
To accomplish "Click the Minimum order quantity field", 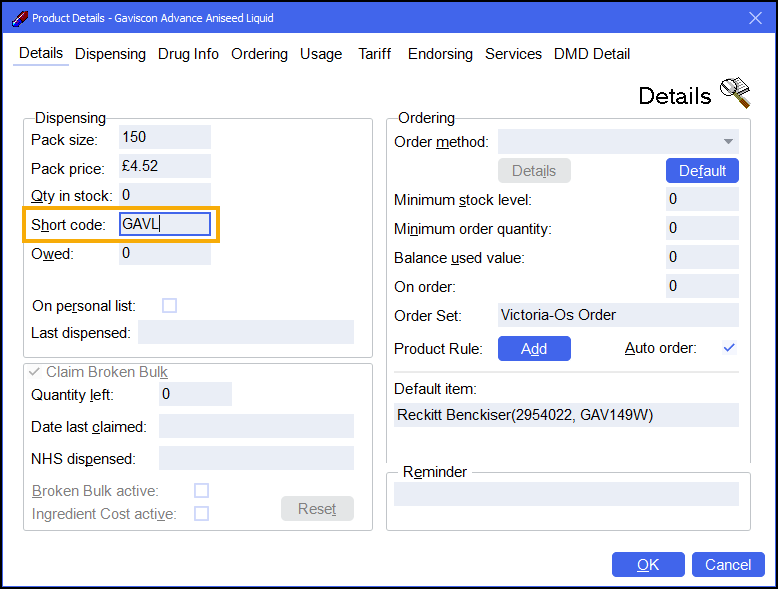I will click(x=702, y=228).
